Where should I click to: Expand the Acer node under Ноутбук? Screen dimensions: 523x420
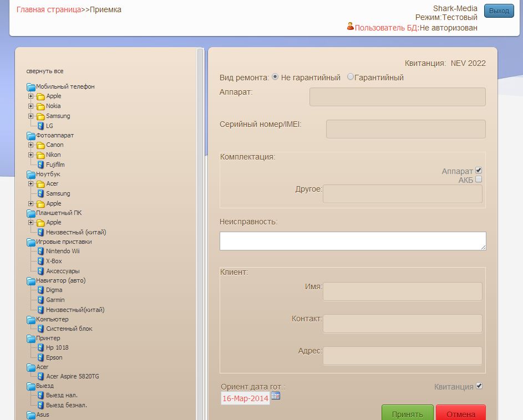(x=31, y=183)
